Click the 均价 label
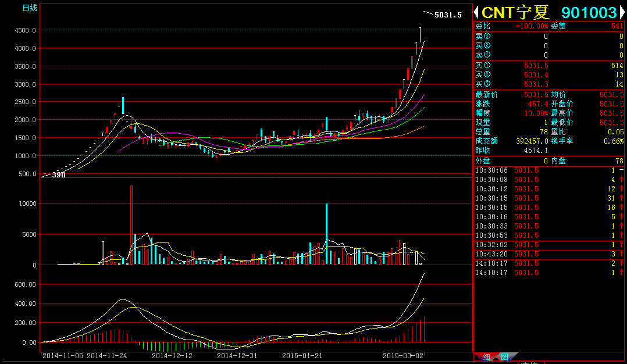 [x=558, y=95]
